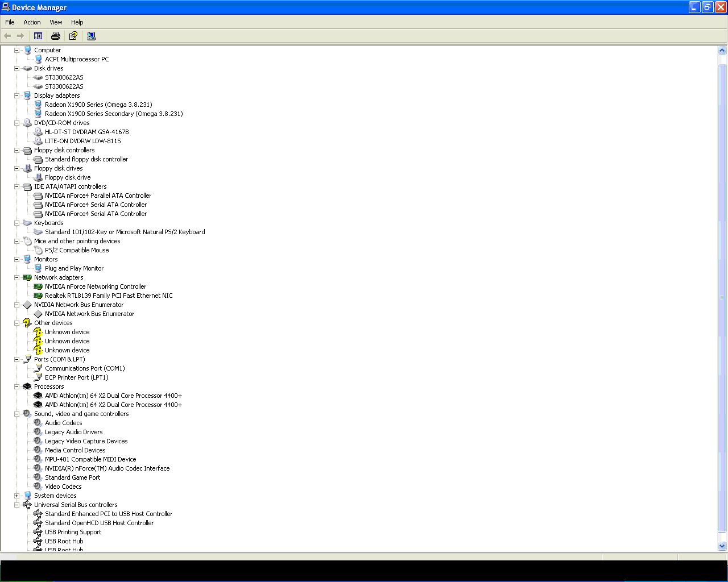Click the Help toolbar icon with question mark
This screenshot has width=728, height=582.
[x=73, y=36]
